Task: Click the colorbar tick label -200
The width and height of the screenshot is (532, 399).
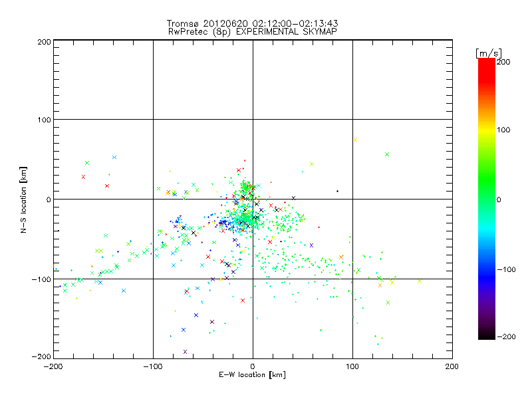Action: click(x=506, y=336)
